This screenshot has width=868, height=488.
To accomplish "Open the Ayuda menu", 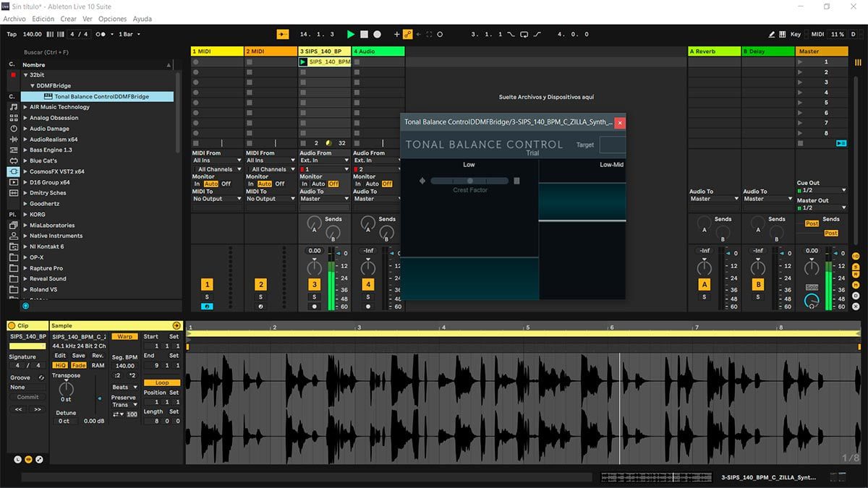I will (x=142, y=19).
